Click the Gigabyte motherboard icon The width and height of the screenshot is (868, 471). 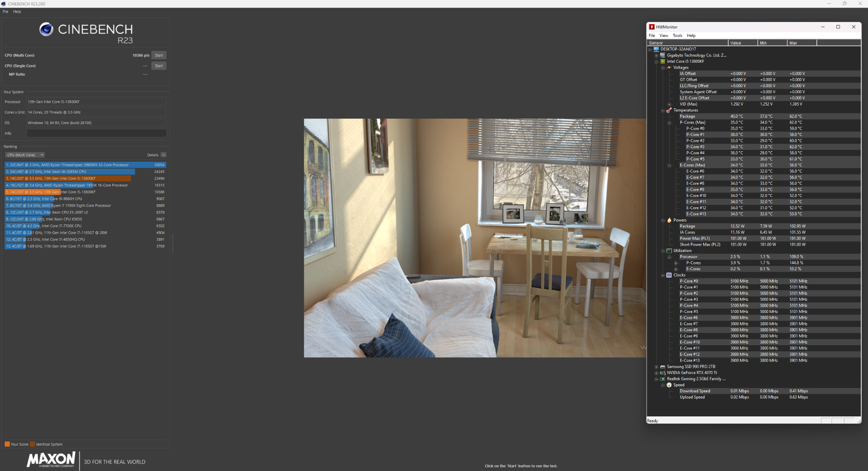point(662,55)
